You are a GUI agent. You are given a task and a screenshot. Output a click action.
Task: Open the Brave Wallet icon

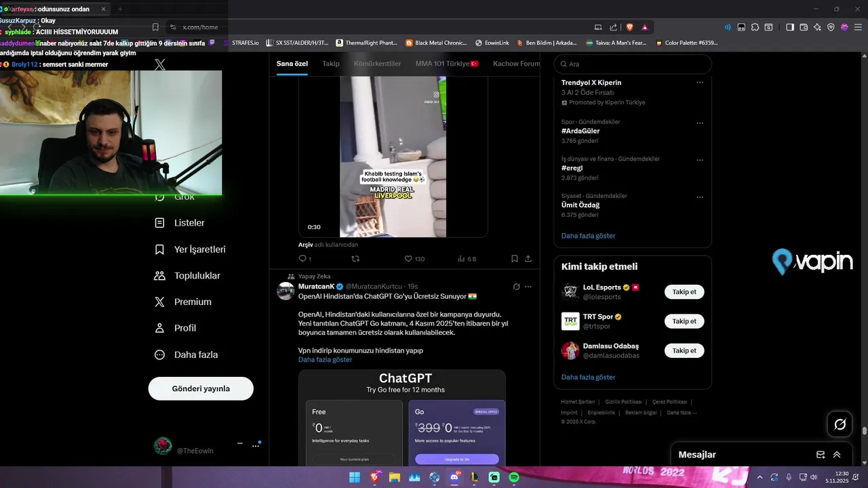pyautogui.click(x=804, y=27)
